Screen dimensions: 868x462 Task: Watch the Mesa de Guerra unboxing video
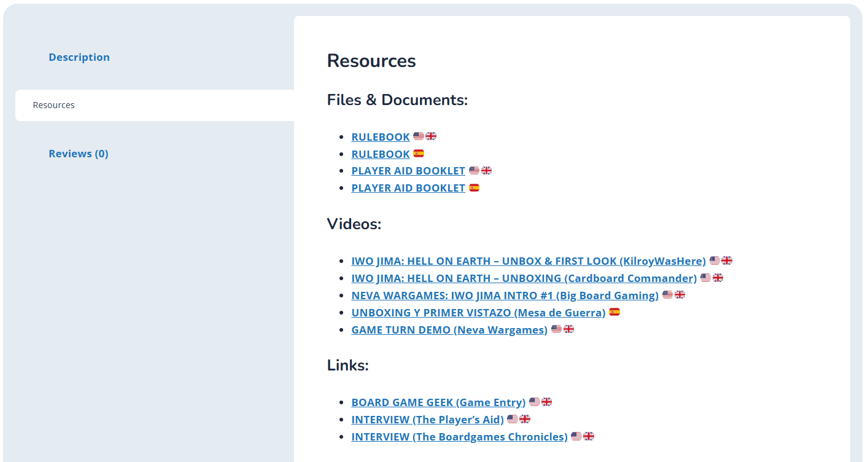click(x=478, y=313)
